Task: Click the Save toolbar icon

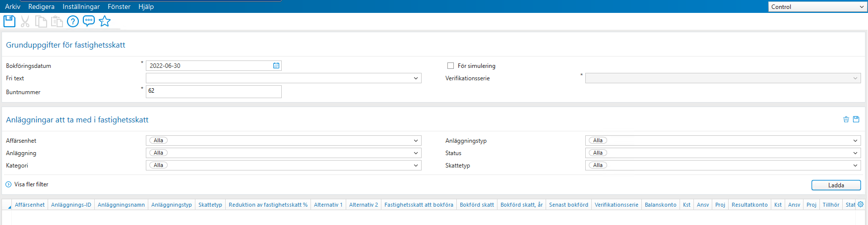Action: pos(9,21)
